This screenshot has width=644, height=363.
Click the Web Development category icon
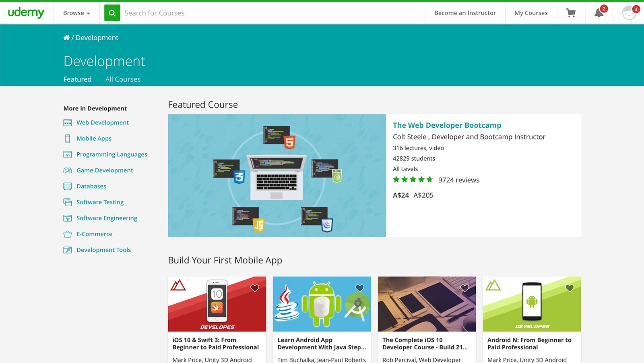point(68,122)
